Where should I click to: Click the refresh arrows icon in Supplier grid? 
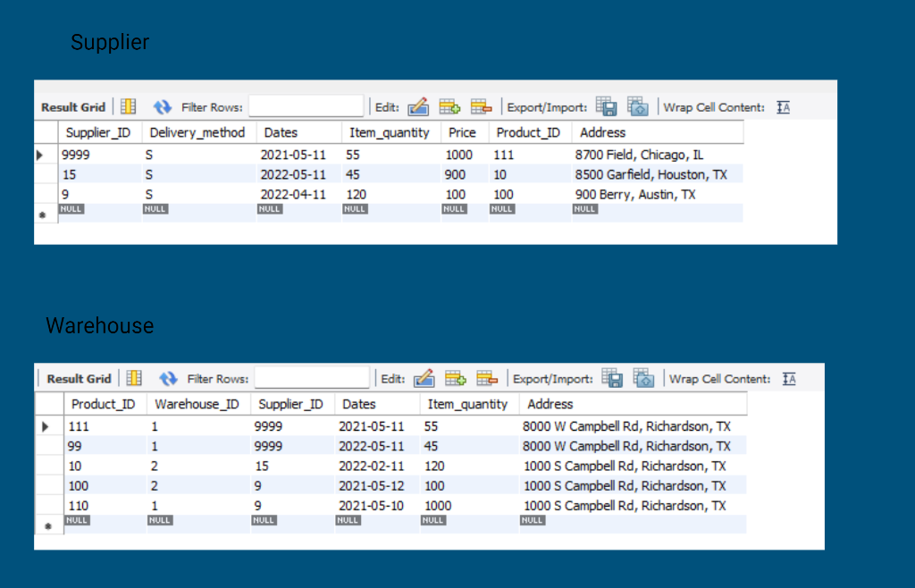(x=163, y=105)
